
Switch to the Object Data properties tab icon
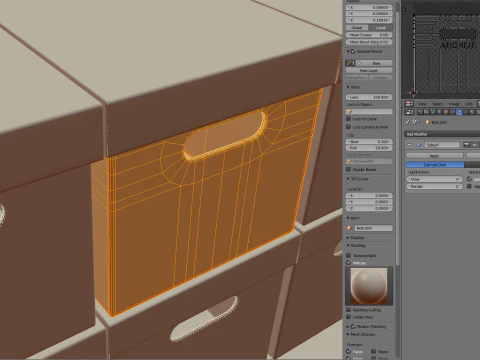click(x=466, y=112)
